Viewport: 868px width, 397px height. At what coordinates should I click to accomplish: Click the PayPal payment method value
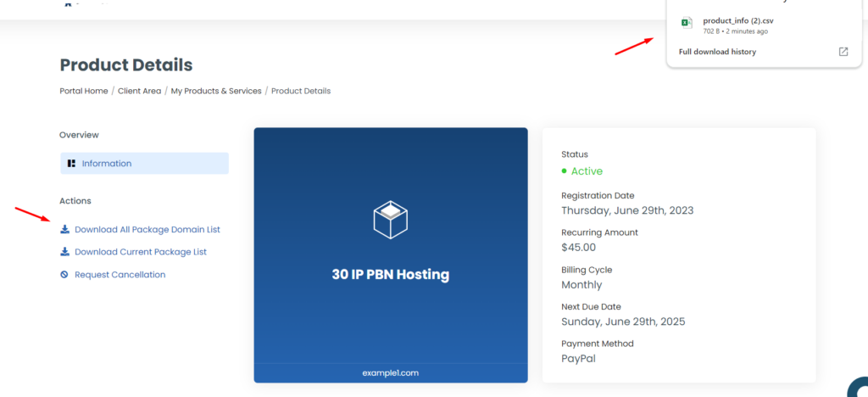tap(578, 359)
